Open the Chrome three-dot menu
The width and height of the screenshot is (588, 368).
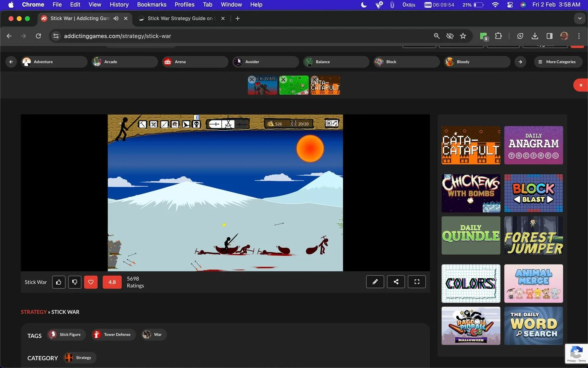tap(579, 36)
